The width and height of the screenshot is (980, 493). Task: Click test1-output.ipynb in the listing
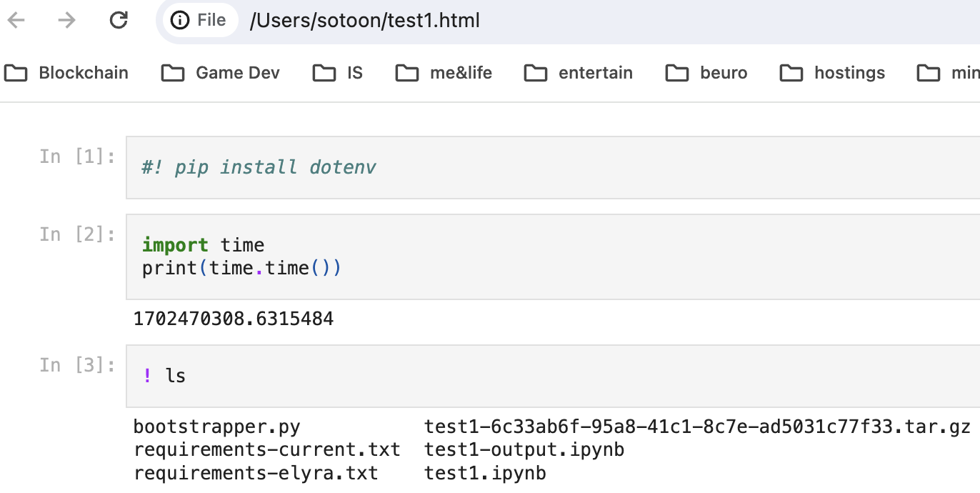click(x=524, y=450)
